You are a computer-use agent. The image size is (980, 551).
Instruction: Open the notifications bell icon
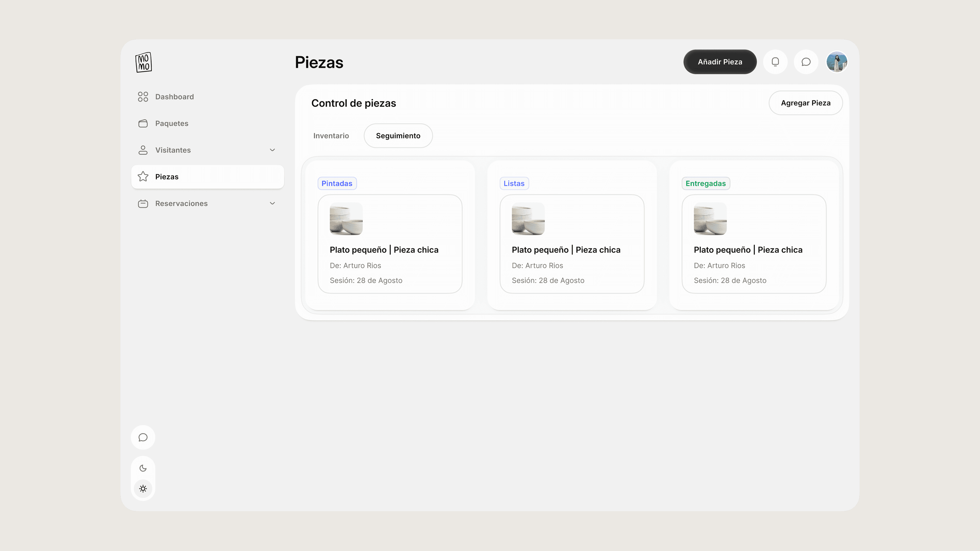click(775, 61)
